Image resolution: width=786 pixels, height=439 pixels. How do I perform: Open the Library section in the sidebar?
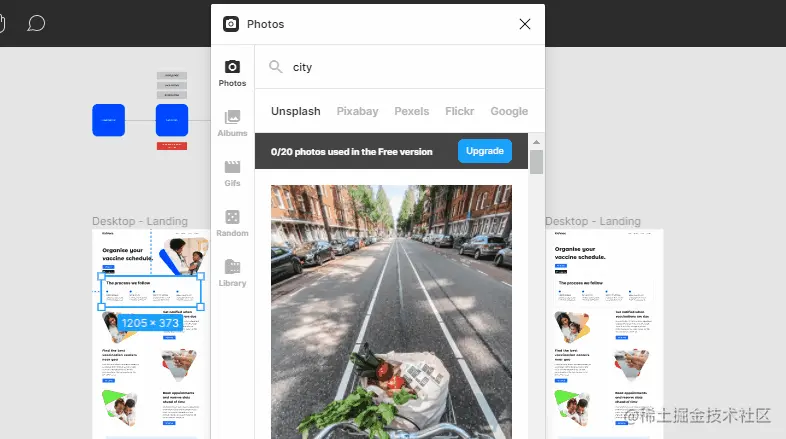coord(232,274)
